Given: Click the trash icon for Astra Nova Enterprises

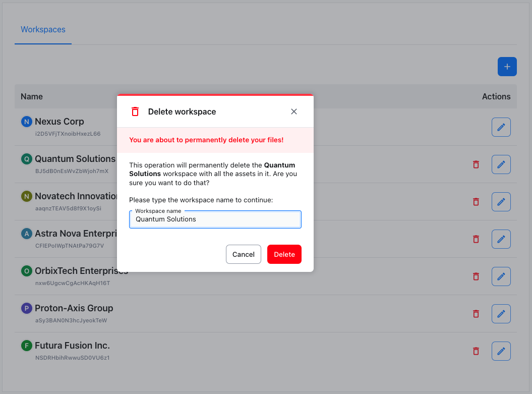Looking at the screenshot, I should (476, 239).
